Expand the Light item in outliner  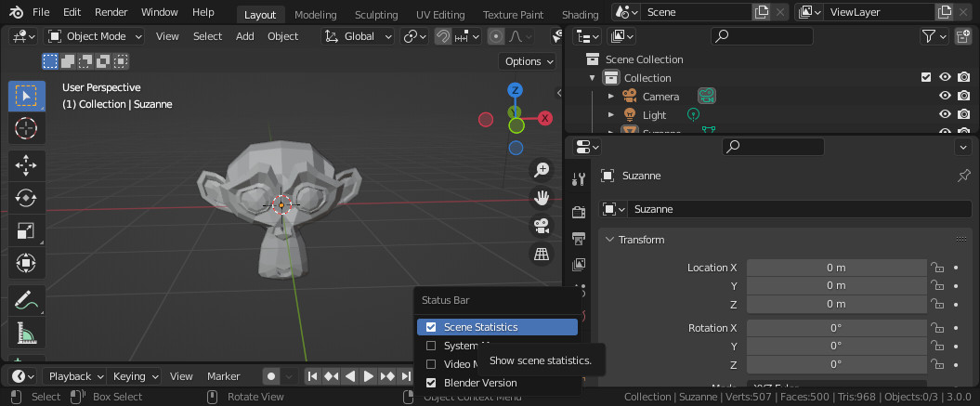pyautogui.click(x=611, y=114)
